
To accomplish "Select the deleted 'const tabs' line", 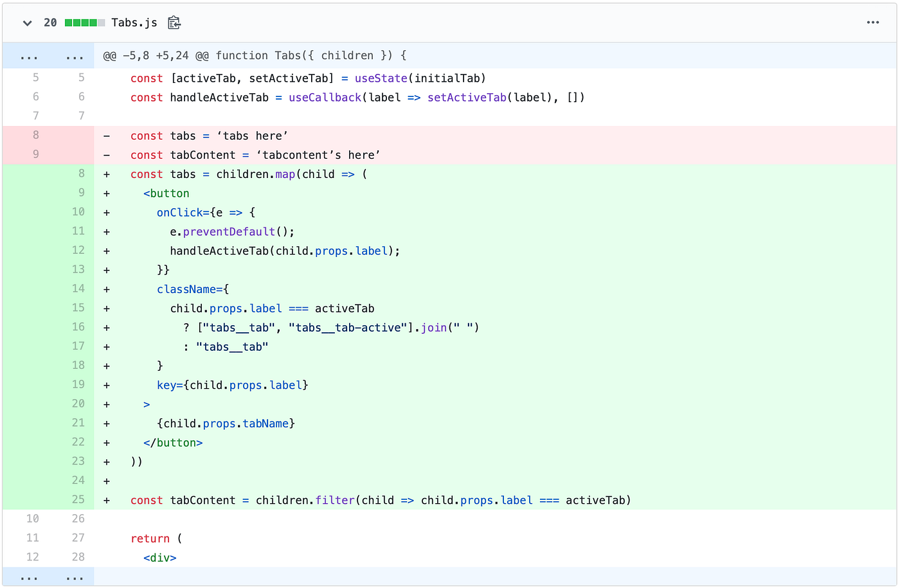I will click(x=208, y=136).
